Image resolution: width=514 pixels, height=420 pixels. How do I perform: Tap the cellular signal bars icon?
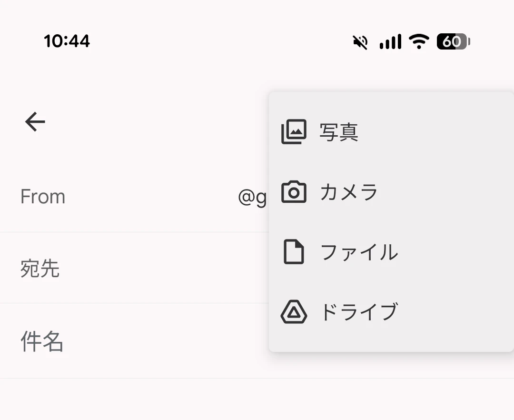click(x=390, y=42)
